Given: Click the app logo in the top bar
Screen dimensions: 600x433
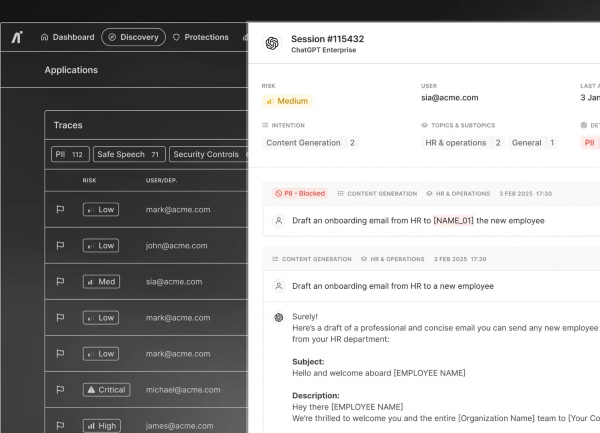Looking at the screenshot, I should 17,37.
